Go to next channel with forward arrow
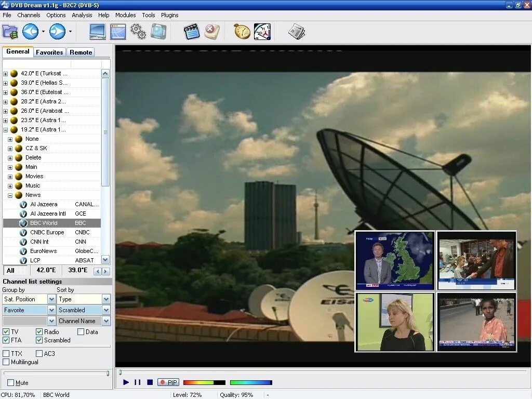This screenshot has width=532, height=399. [57, 32]
